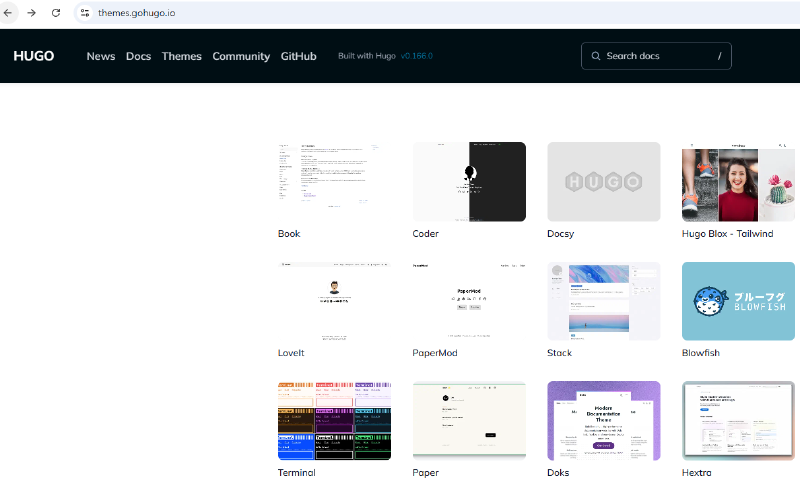Reload the page with refresh icon
The image size is (800, 482).
coord(56,13)
